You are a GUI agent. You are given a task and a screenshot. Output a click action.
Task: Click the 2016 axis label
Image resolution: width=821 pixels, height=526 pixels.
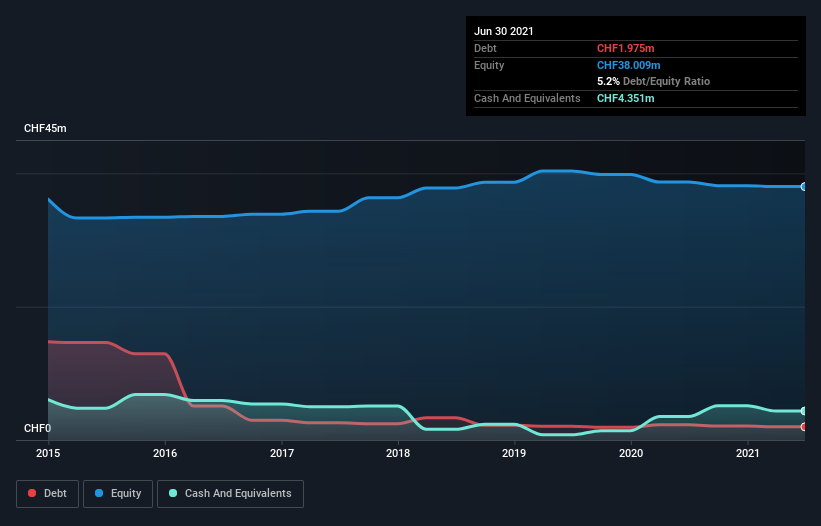(x=165, y=453)
